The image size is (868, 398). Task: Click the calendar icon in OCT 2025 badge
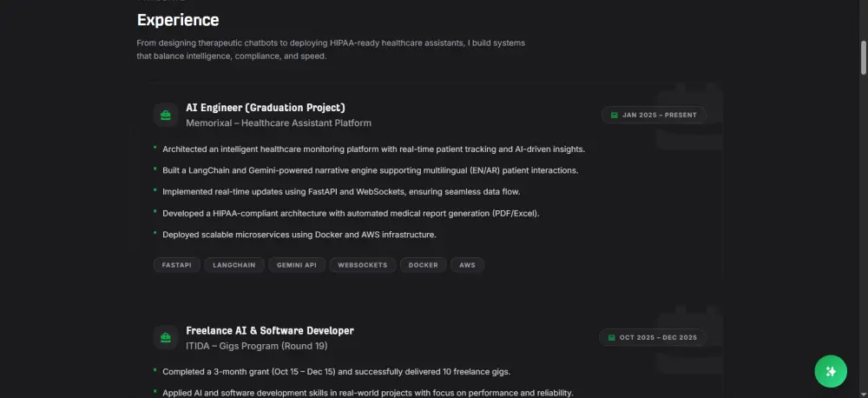pos(611,337)
